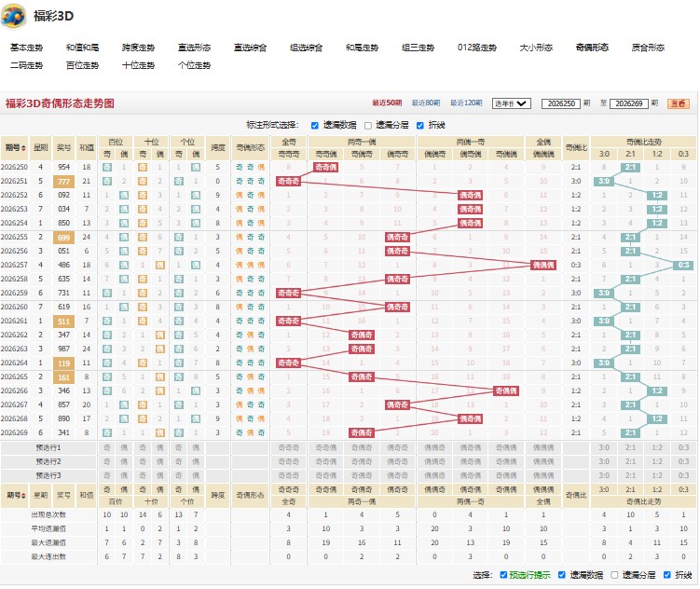Enable 遗漏分层 checkbox in 标注形式选择 row
The width and height of the screenshot is (700, 589).
[368, 126]
